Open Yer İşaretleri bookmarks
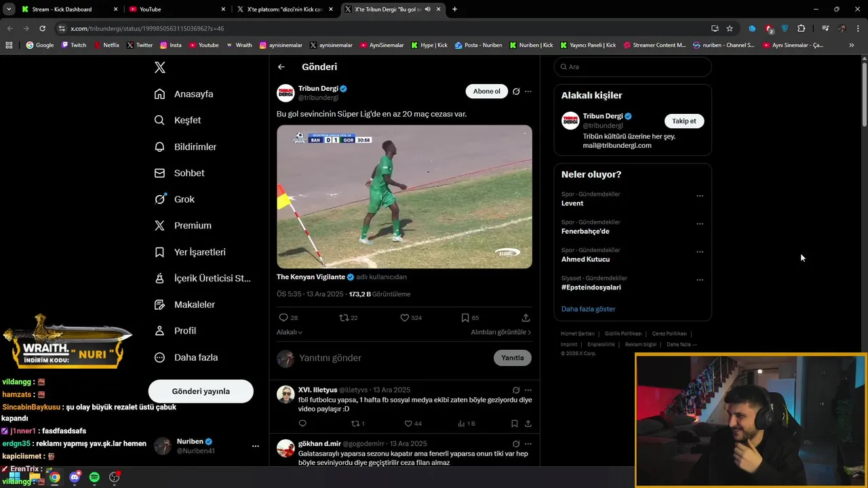 (x=190, y=251)
